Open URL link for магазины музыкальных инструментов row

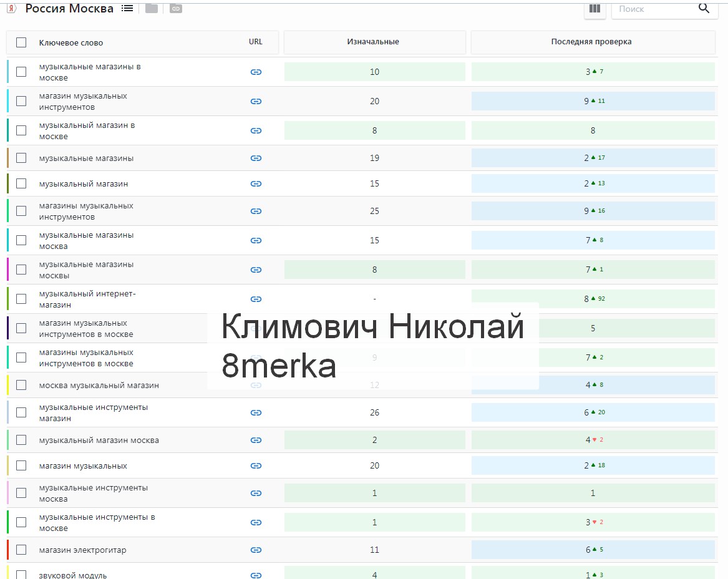[256, 211]
